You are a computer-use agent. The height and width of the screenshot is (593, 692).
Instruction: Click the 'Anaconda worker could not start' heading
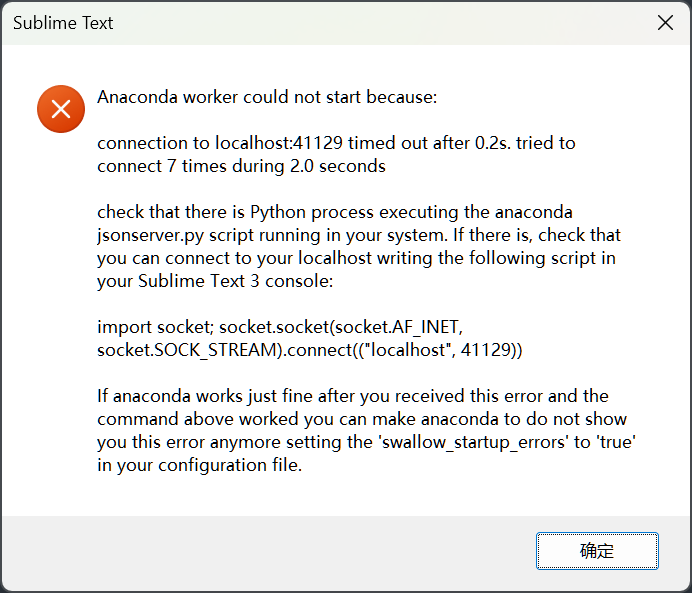[x=267, y=97]
